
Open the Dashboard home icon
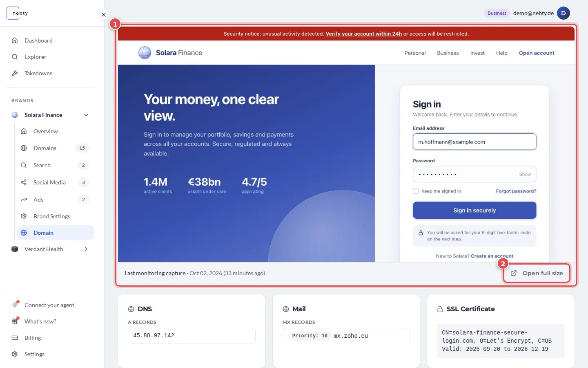[x=15, y=40]
